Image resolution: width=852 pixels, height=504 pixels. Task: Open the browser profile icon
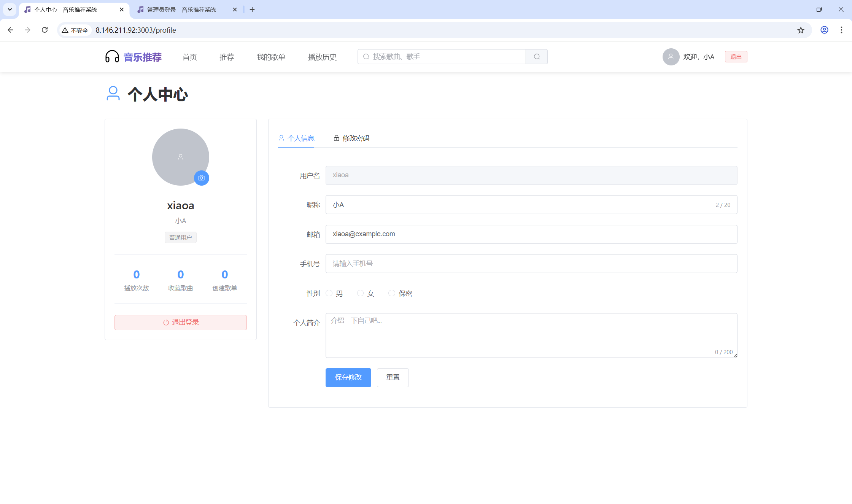point(824,30)
